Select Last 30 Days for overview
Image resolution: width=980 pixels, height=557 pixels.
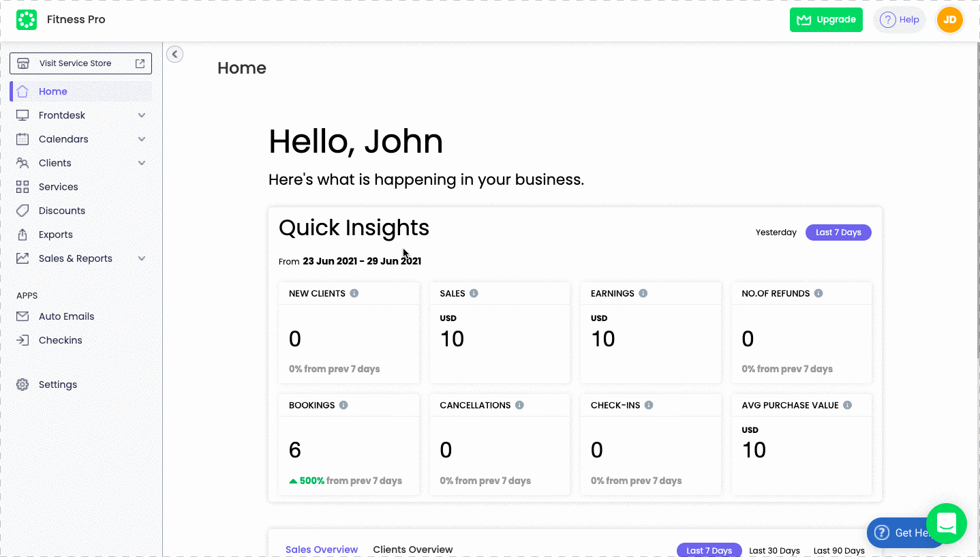click(774, 550)
